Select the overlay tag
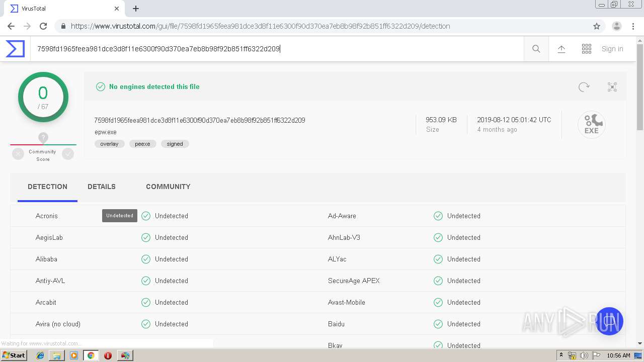The image size is (644, 362). [109, 144]
